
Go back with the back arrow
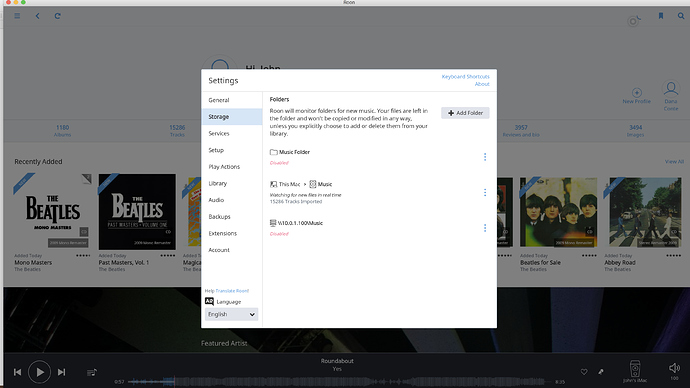click(37, 16)
